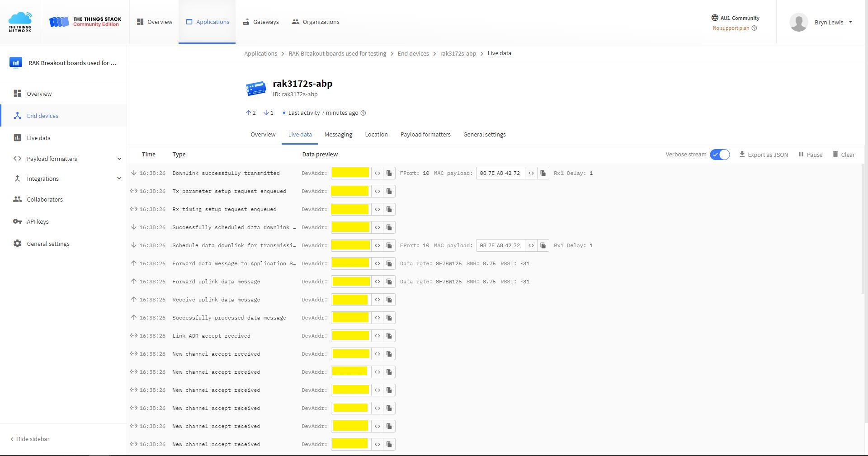
Task: Copy MAC payload in the top downlink row
Action: pyautogui.click(x=543, y=173)
